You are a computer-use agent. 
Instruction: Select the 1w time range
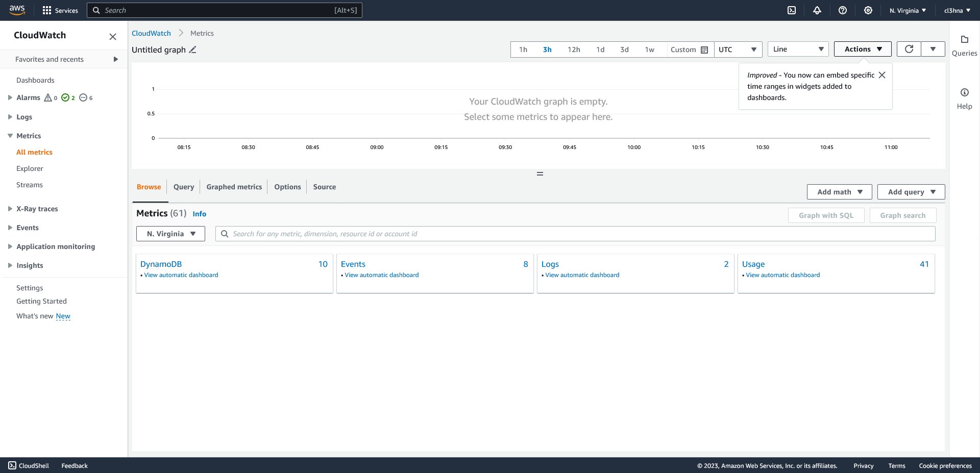point(649,49)
